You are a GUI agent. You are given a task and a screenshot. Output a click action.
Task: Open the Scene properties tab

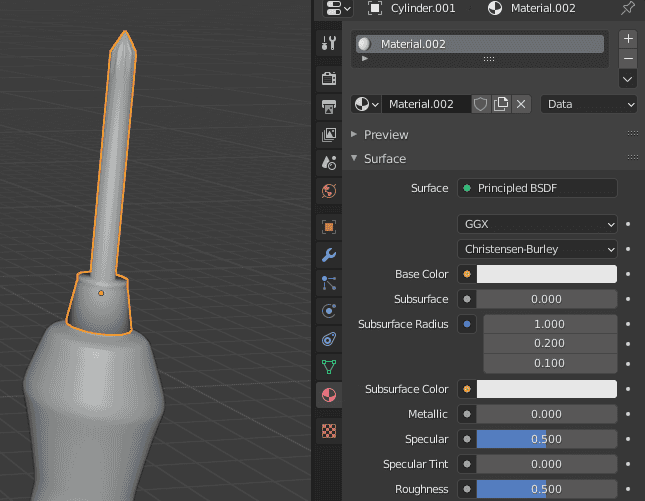click(329, 162)
